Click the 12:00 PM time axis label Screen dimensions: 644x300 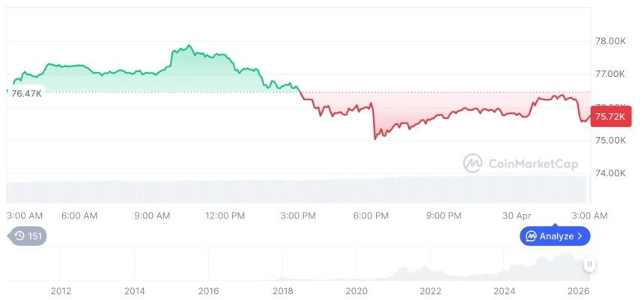coord(225,215)
